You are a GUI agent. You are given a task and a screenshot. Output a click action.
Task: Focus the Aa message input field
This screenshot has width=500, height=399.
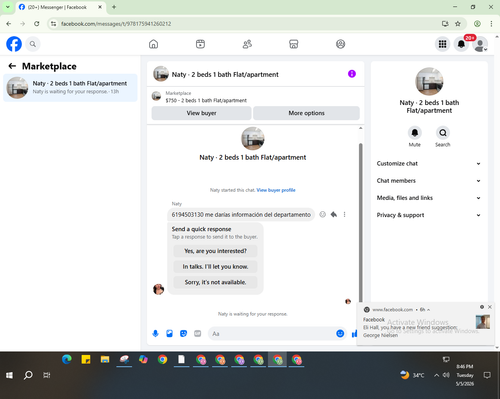coord(272,334)
